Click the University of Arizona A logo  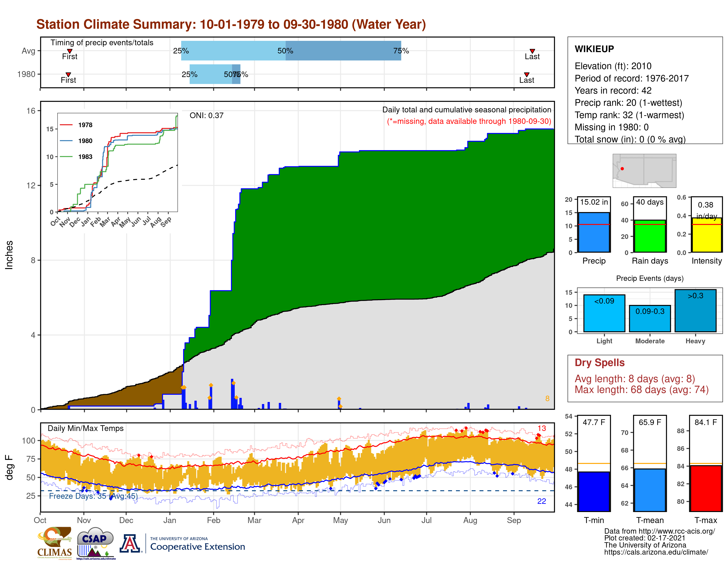tap(130, 543)
